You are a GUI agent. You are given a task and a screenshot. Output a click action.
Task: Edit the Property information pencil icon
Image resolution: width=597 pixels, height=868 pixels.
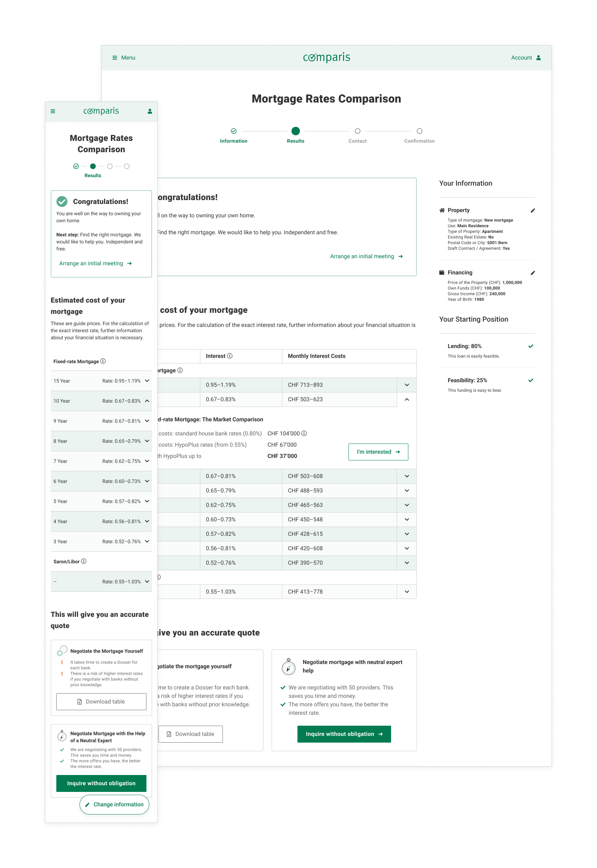pyautogui.click(x=533, y=210)
